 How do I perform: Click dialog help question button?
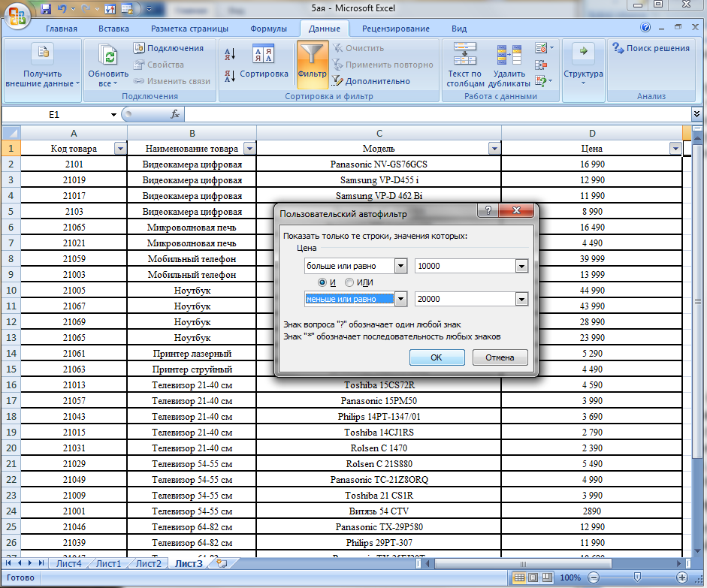coord(488,210)
